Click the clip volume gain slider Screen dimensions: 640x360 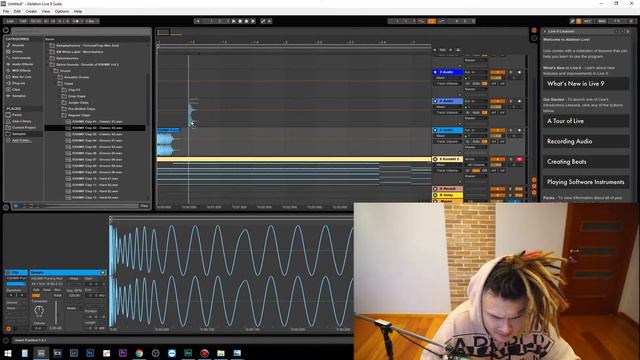tap(56, 313)
